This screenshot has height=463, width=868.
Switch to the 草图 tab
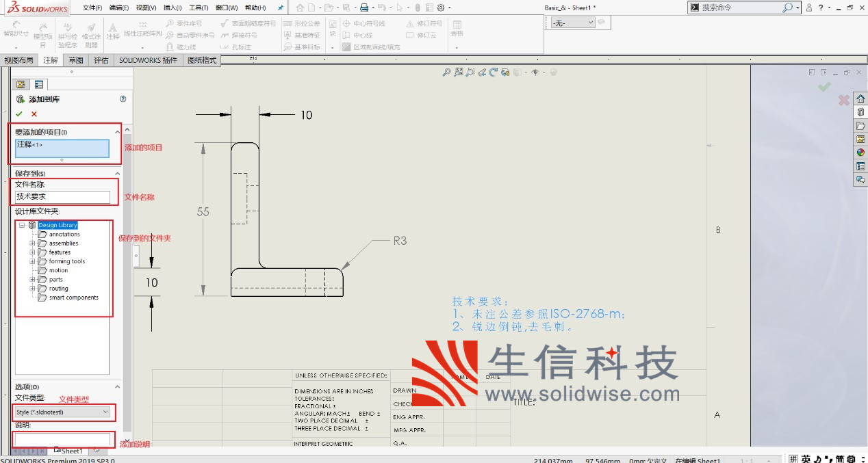pos(75,60)
